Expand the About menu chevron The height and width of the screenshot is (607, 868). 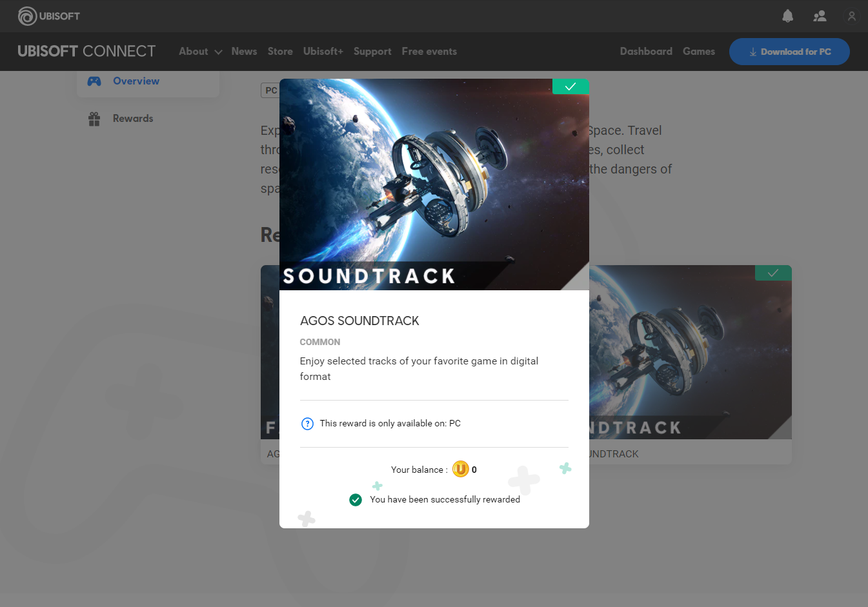click(218, 52)
